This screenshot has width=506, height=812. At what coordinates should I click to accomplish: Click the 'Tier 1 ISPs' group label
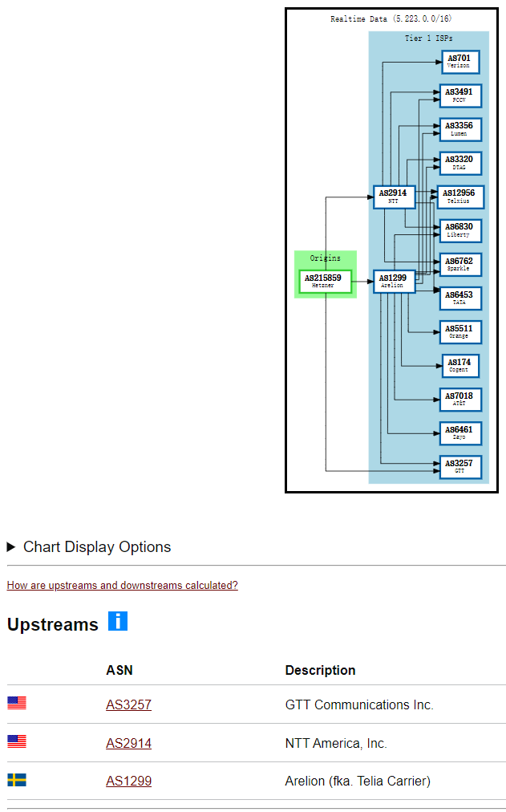pyautogui.click(x=429, y=38)
